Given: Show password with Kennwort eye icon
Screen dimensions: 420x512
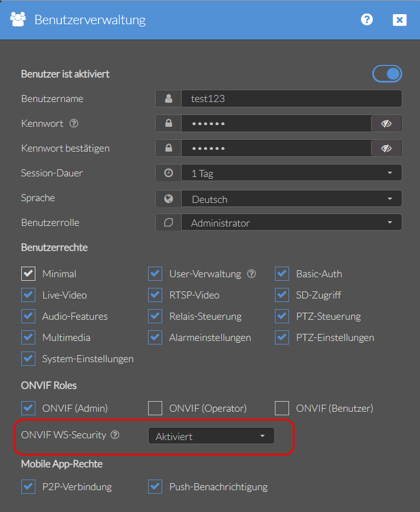Looking at the screenshot, I should click(x=386, y=123).
